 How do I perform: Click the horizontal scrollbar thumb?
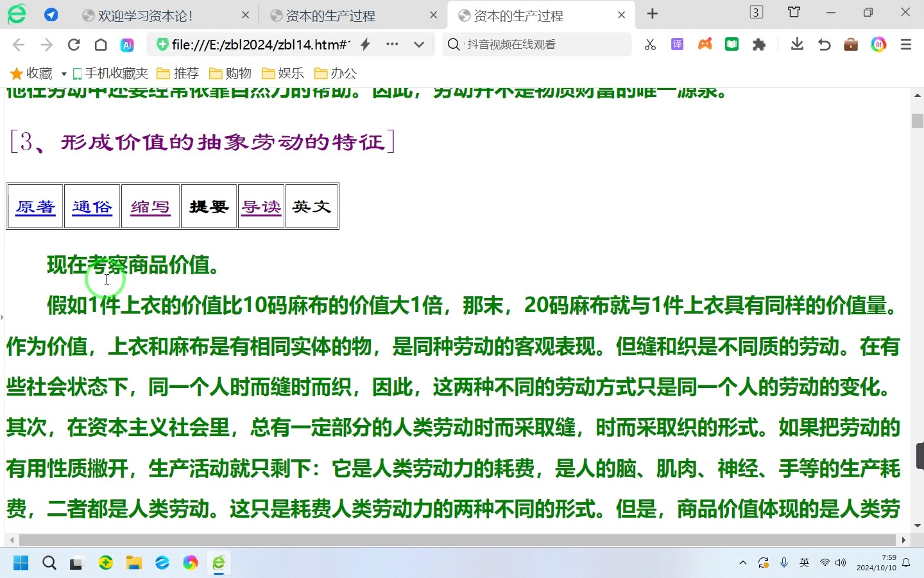coord(457,540)
